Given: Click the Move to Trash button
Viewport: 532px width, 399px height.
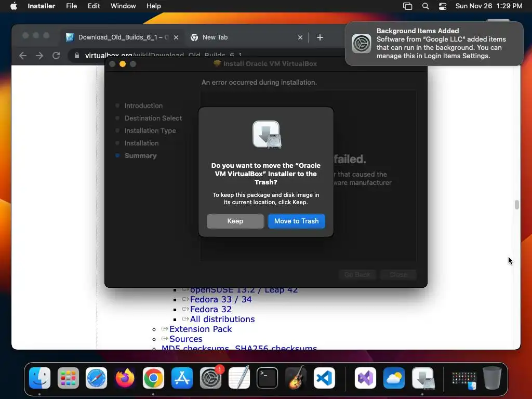Looking at the screenshot, I should click(296, 221).
